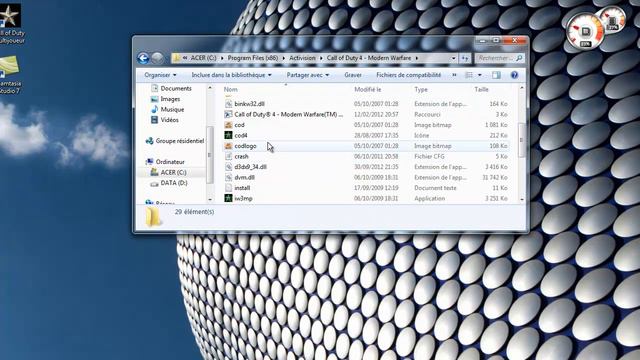Click the Document texte type cell

(435, 188)
